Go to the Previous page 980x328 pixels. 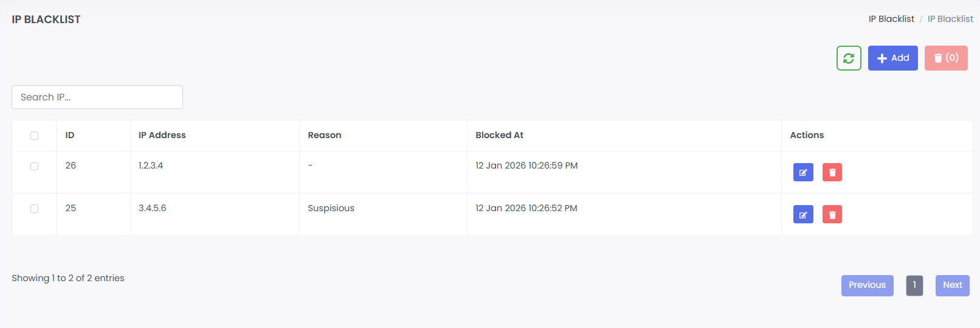tap(867, 285)
